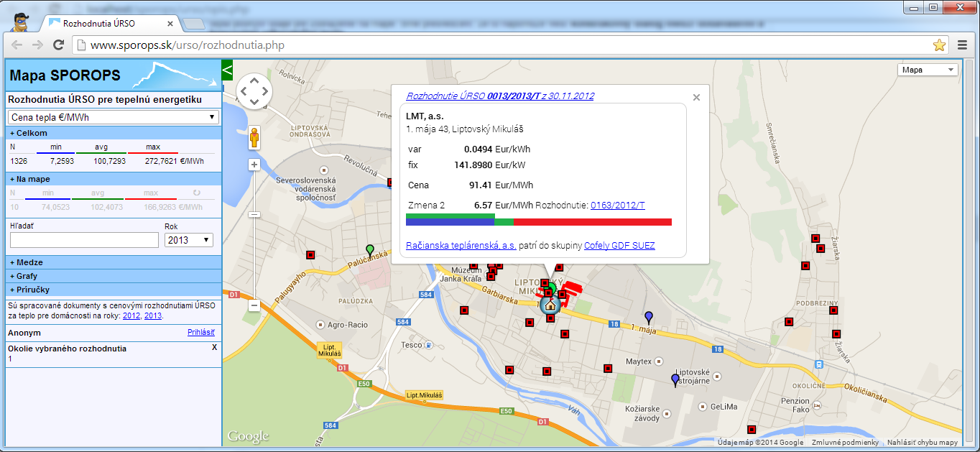Expand the Na mape section
The width and height of the screenshot is (980, 452).
coord(114,179)
